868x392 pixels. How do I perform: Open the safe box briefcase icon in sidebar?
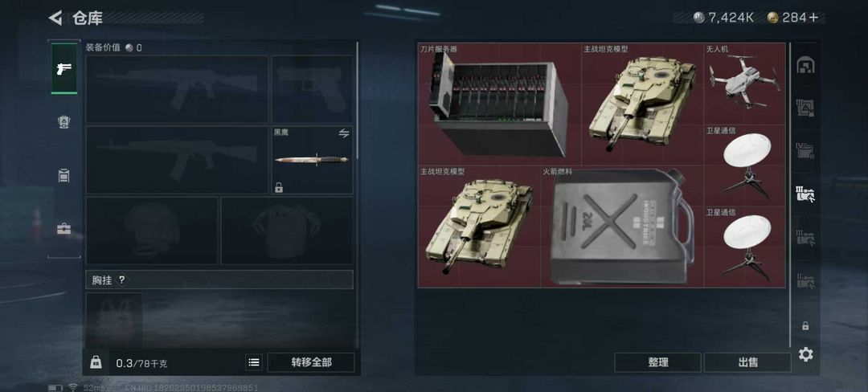[63, 228]
